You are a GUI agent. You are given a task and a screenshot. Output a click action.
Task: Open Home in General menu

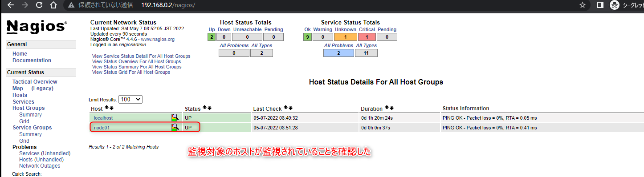pos(20,54)
